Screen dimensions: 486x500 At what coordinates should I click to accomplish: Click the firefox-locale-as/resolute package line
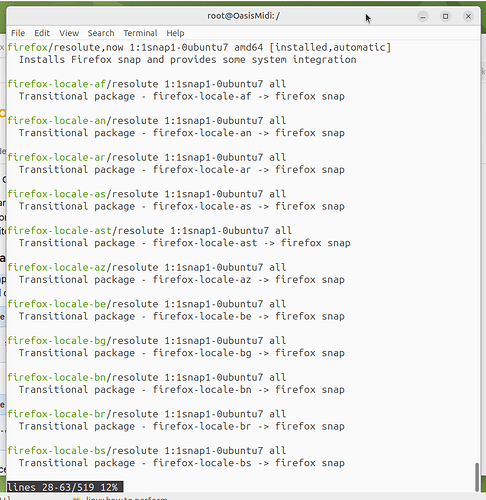coord(147,194)
